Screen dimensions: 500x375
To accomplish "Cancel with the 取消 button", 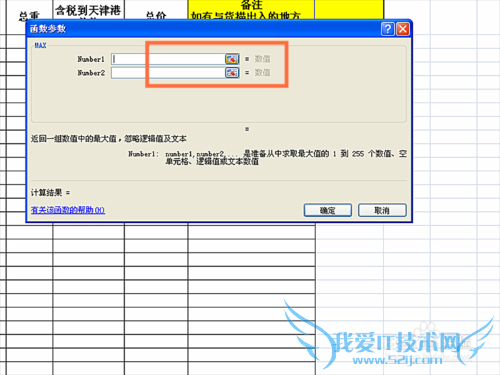I will [382, 210].
